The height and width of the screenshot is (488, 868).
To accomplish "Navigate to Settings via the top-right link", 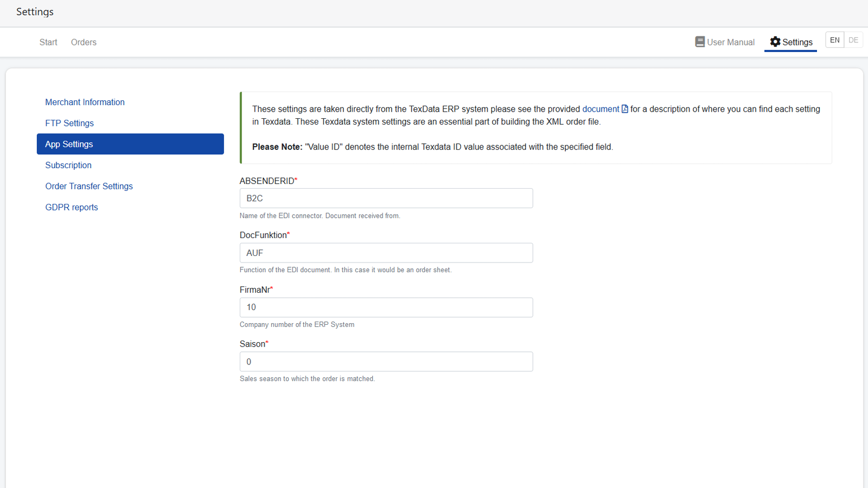I will point(796,42).
